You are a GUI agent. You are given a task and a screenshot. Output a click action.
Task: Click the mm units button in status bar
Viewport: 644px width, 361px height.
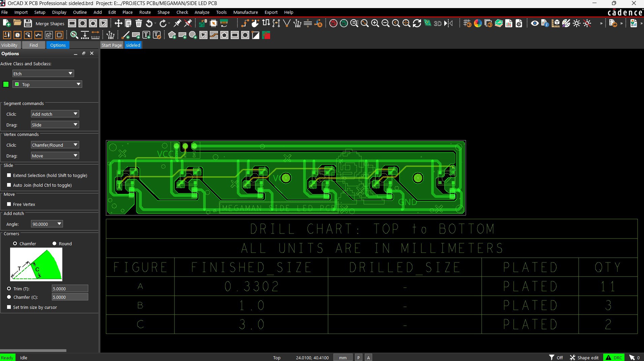343,358
